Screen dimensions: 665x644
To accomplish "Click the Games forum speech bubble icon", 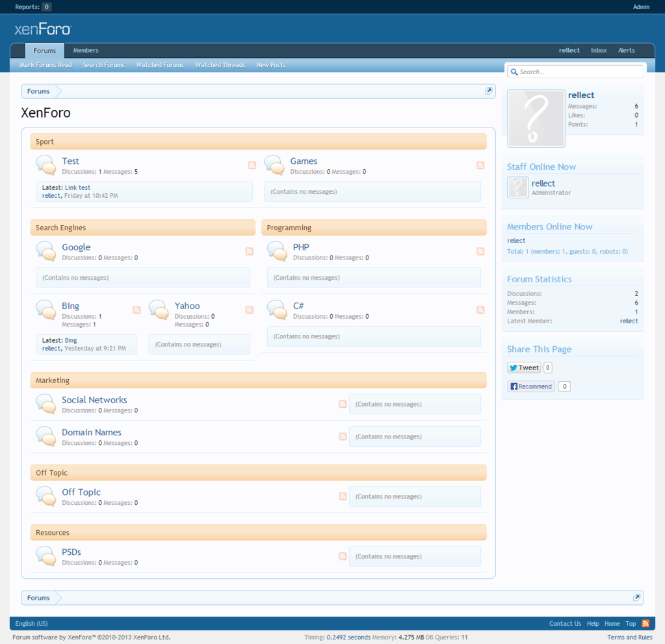I will point(274,165).
